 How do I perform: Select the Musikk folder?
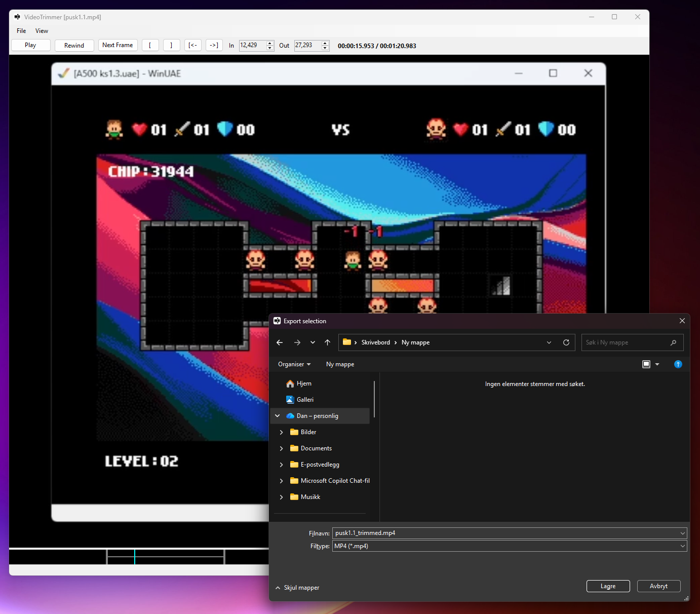tap(310, 497)
